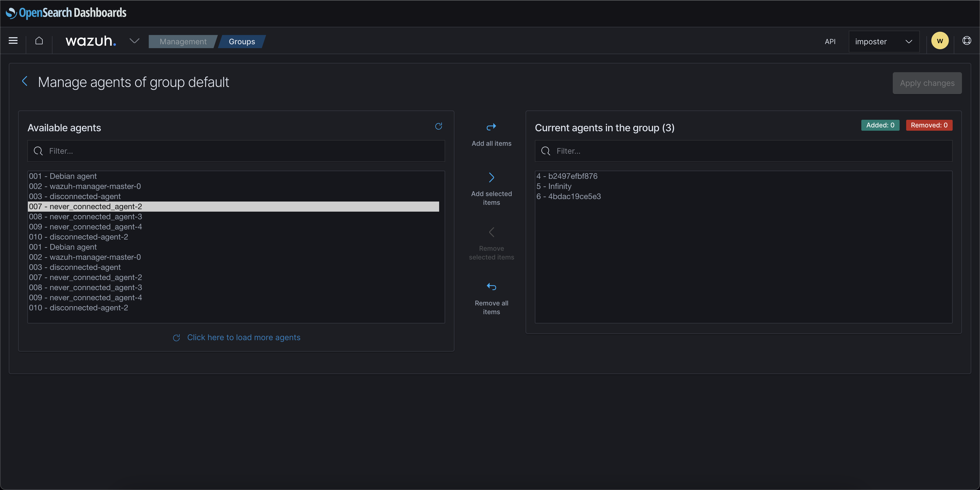Open the hamburger navigation menu

[x=13, y=41]
